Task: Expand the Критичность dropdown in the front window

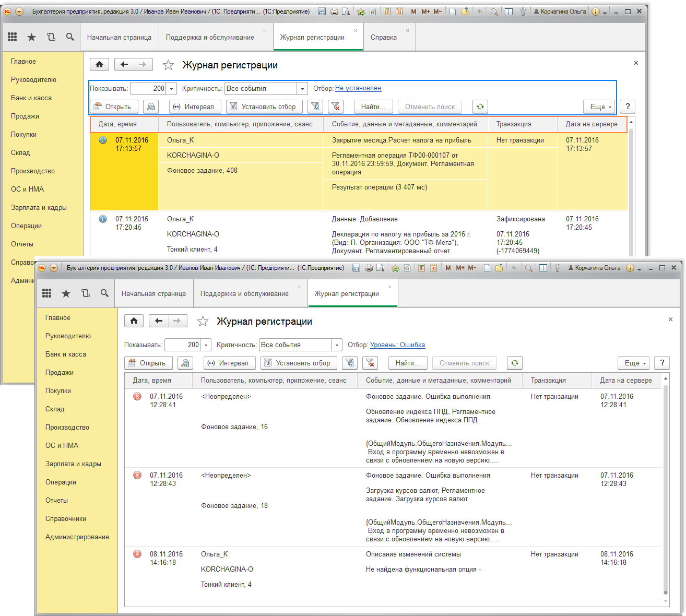Action: 337,345
